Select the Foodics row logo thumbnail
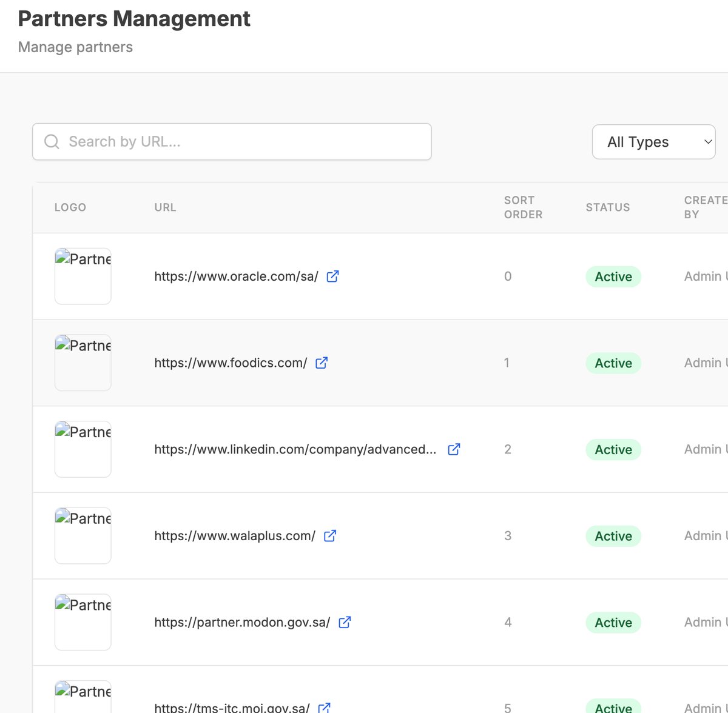Viewport: 728px width, 713px height. click(83, 363)
